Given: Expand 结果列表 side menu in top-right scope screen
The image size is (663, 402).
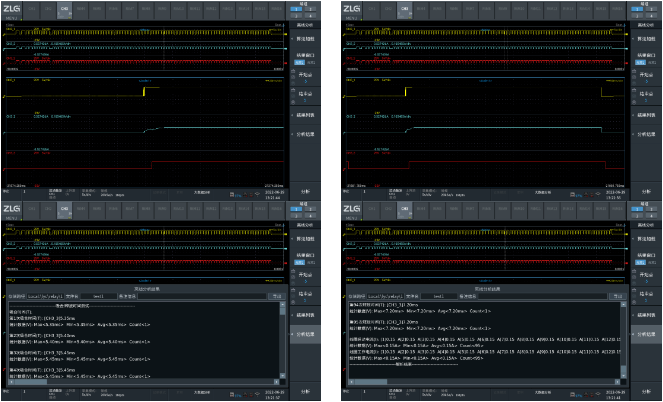Looking at the screenshot, I should coord(645,115).
